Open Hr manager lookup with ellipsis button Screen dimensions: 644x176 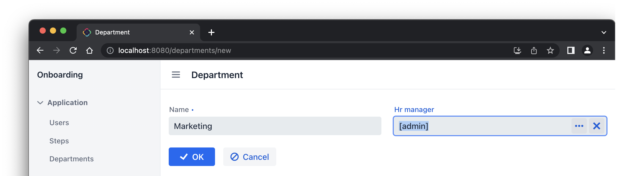coord(579,126)
